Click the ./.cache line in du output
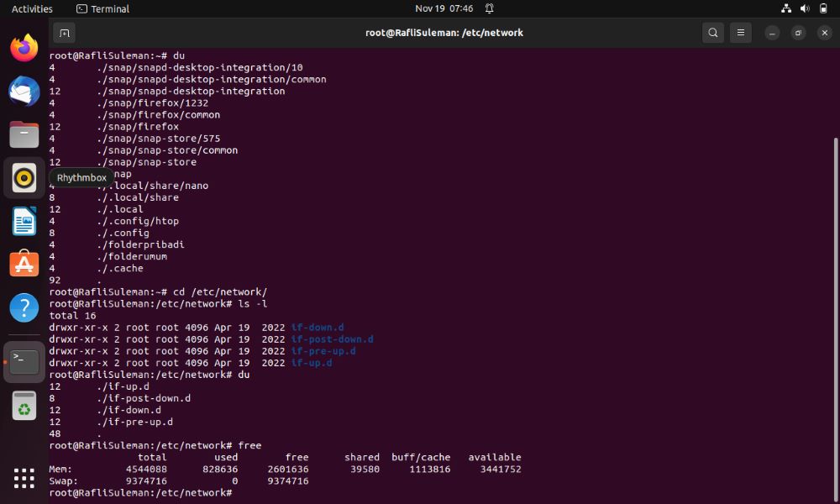Screen dimensions: 840x504 [x=96, y=268]
